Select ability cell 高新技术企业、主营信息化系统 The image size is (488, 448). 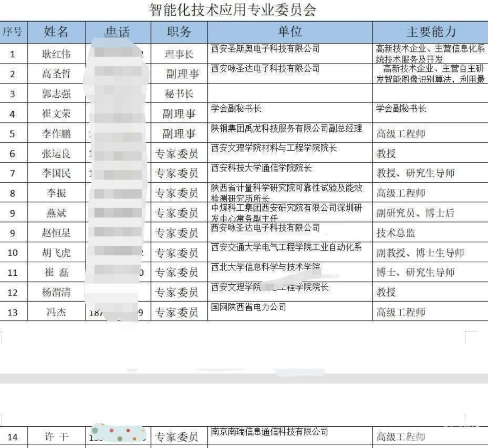(431, 53)
